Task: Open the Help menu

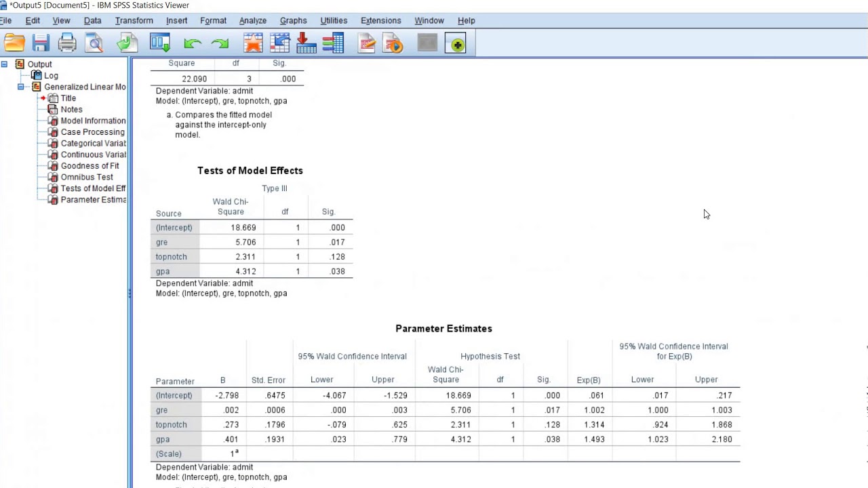Action: point(466,20)
